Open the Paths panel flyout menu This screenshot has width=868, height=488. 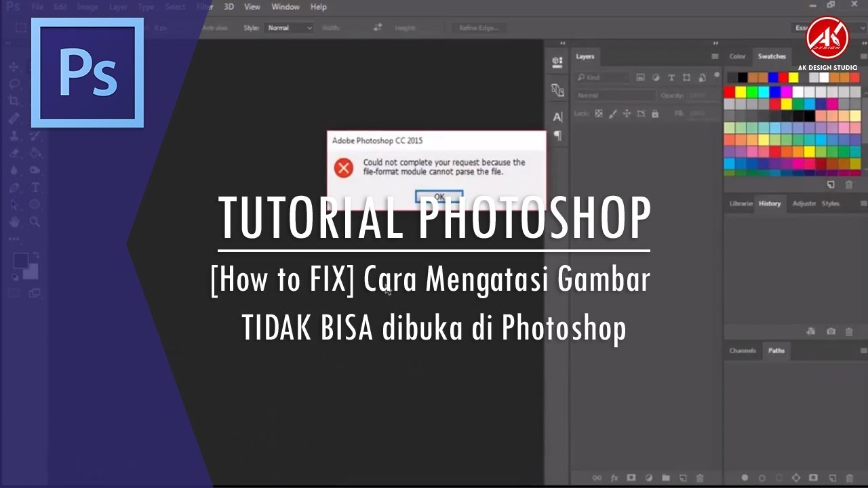(863, 351)
